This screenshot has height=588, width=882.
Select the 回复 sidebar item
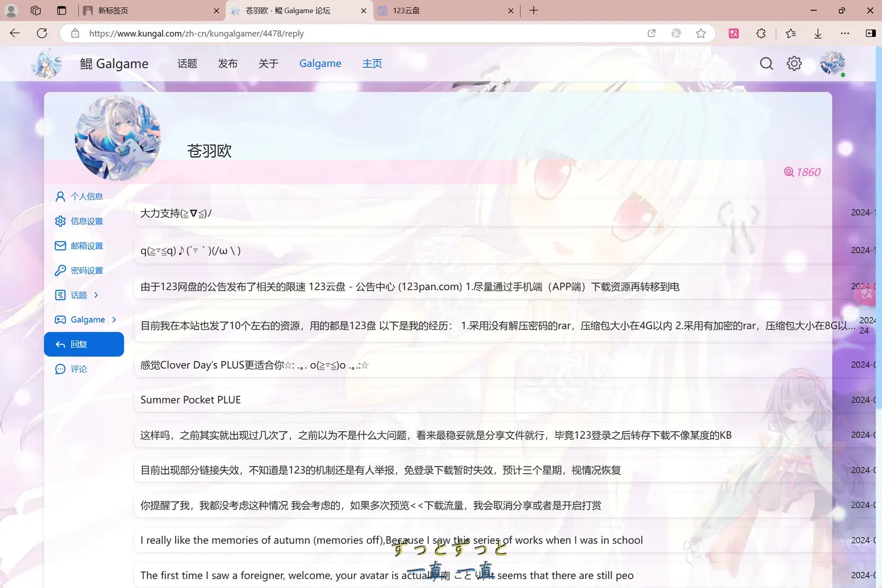click(x=84, y=344)
